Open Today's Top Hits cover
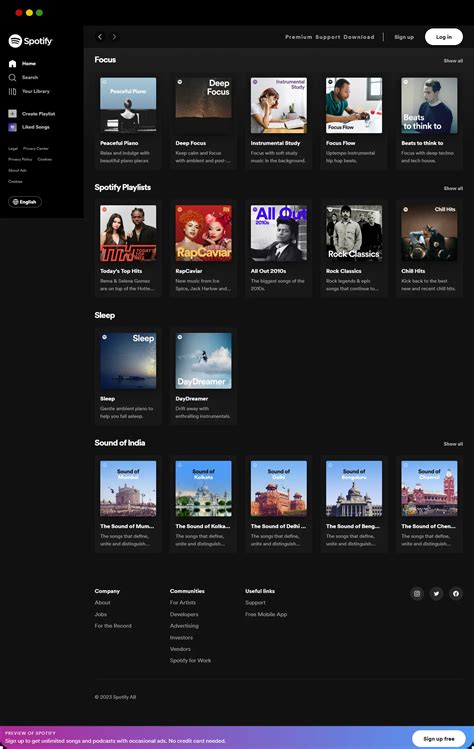Image resolution: width=474 pixels, height=749 pixels. point(128,233)
